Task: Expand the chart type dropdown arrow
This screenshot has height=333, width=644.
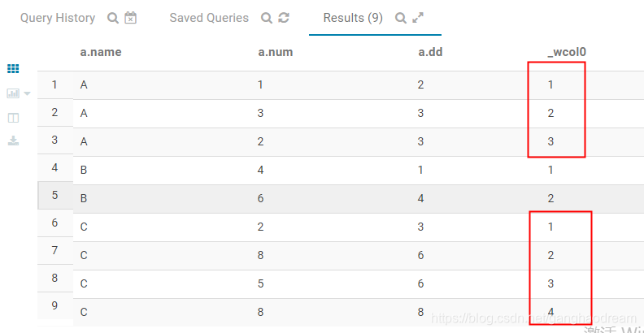Action: coord(27,94)
